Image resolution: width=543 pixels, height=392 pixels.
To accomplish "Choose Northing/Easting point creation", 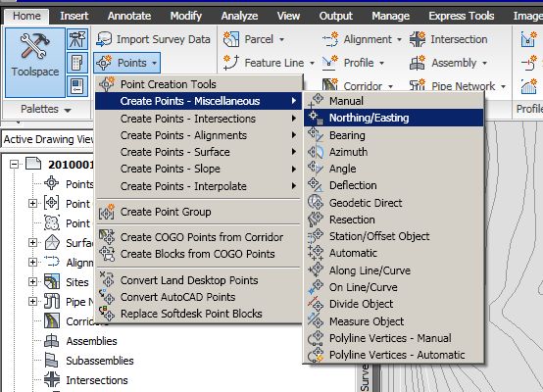I will 393,118.
